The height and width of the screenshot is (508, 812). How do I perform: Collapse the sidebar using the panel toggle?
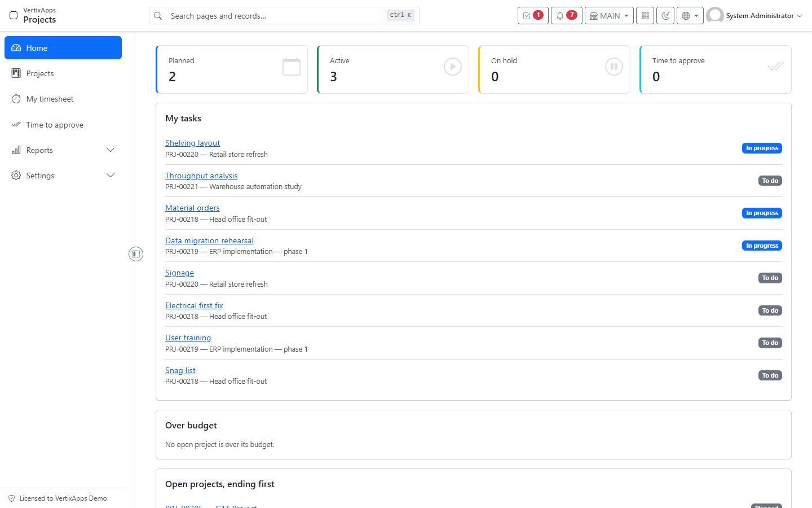pyautogui.click(x=136, y=254)
